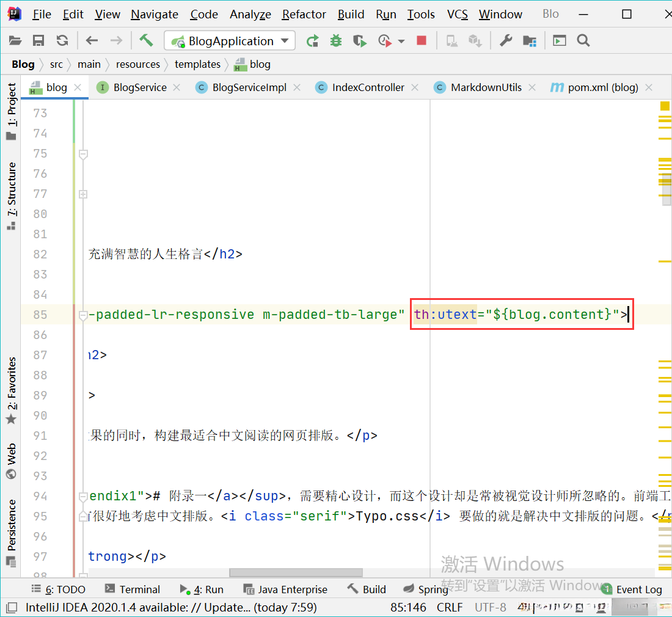Open the Navigate menu
Viewport: 672px width, 617px height.
pyautogui.click(x=155, y=14)
